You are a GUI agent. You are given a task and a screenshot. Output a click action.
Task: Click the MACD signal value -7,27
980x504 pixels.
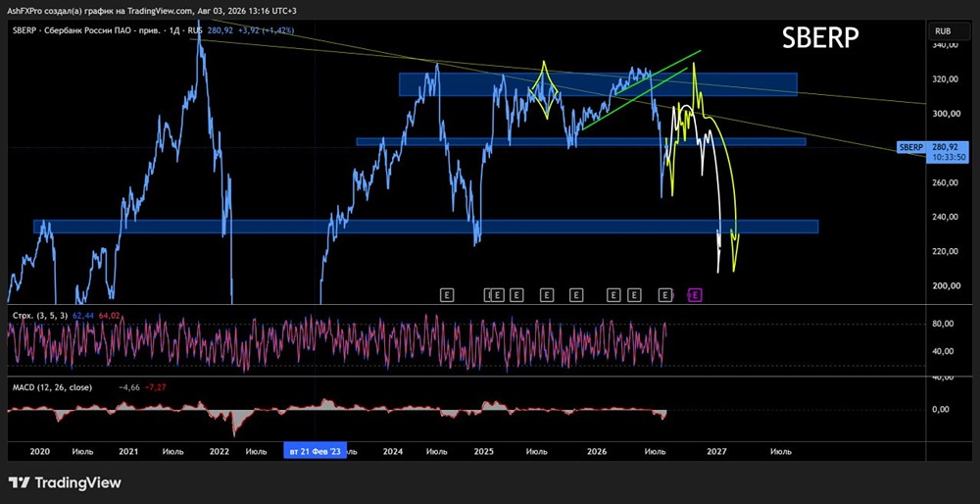coord(155,387)
